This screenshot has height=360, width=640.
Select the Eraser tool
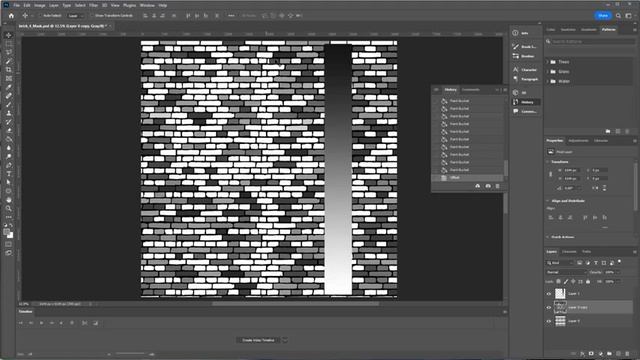click(x=9, y=131)
